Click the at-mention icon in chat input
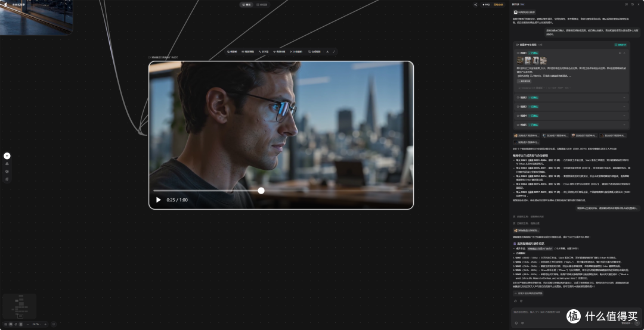644x330 pixels. [x=516, y=323]
